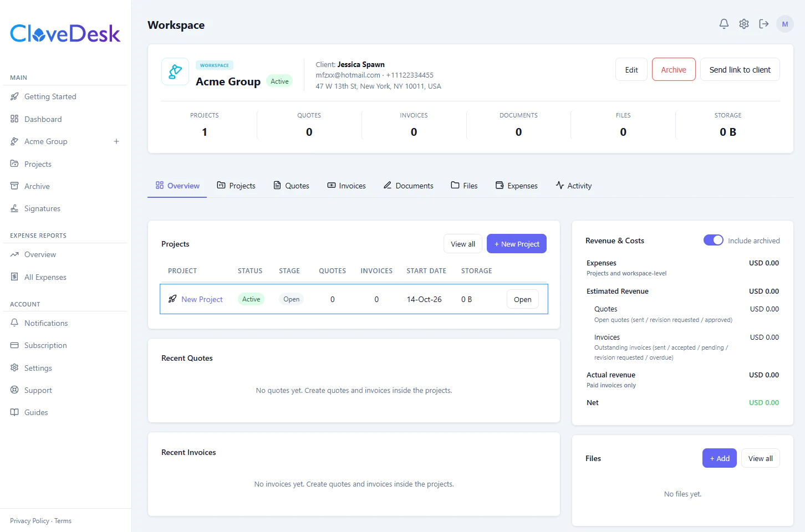Click the logout icon in header

click(x=764, y=24)
